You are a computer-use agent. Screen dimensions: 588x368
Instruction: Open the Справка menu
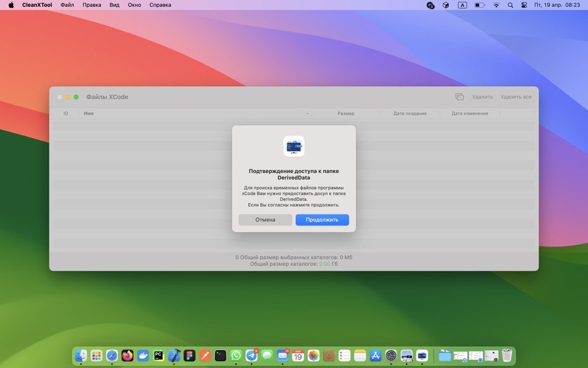[x=160, y=5]
